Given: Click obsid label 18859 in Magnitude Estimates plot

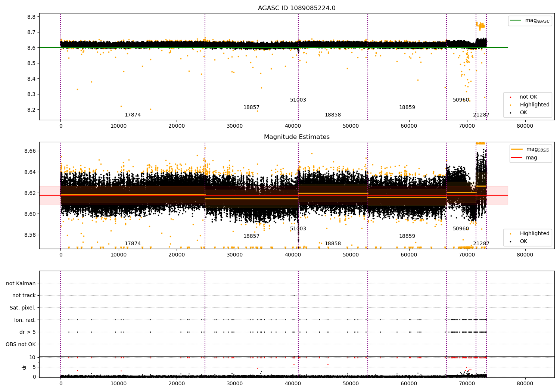Looking at the screenshot, I should [x=407, y=236].
